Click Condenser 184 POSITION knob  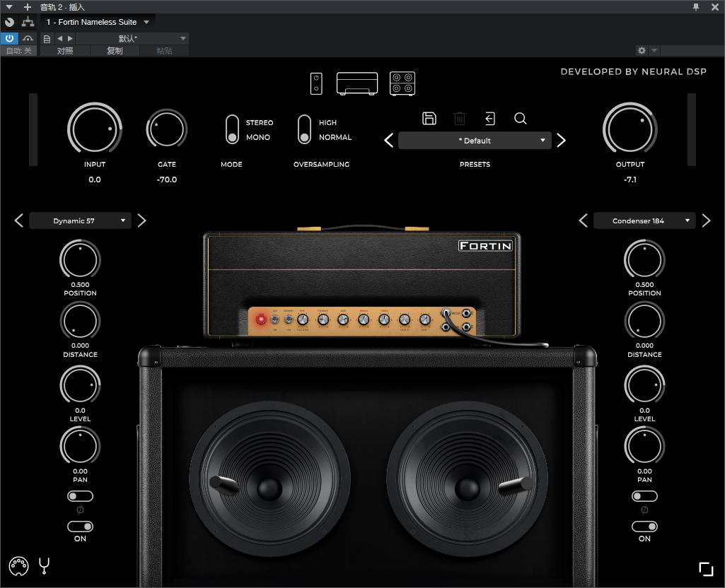click(644, 259)
